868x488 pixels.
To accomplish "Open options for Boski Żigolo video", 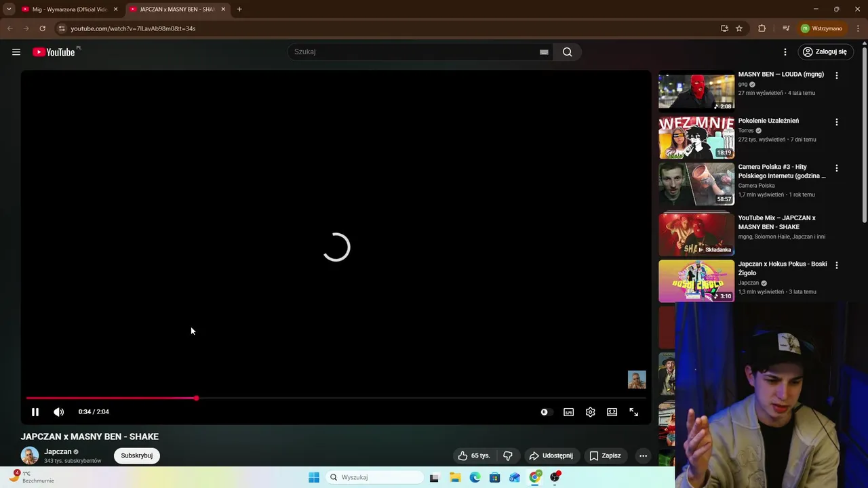I will coord(837,265).
